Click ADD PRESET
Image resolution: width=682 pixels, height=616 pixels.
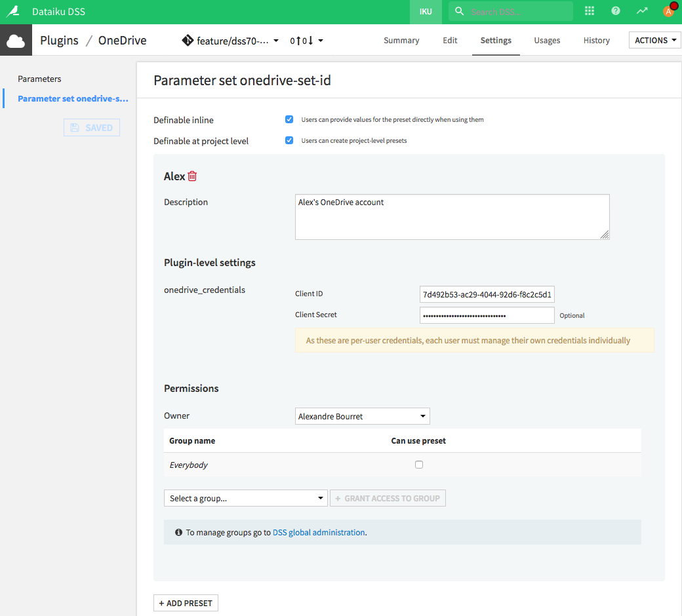[186, 603]
